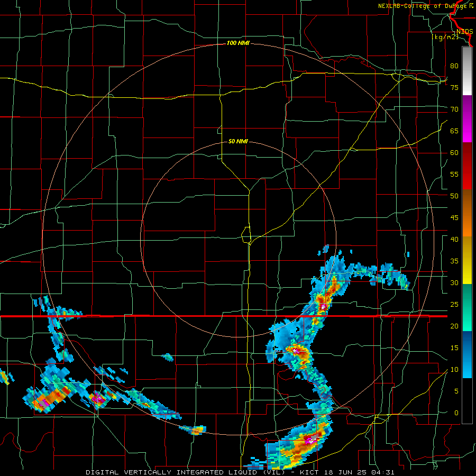Image resolution: width=476 pixels, height=476 pixels.
Task: Pick the green-teal segment of the color scale
Action: click(467, 307)
